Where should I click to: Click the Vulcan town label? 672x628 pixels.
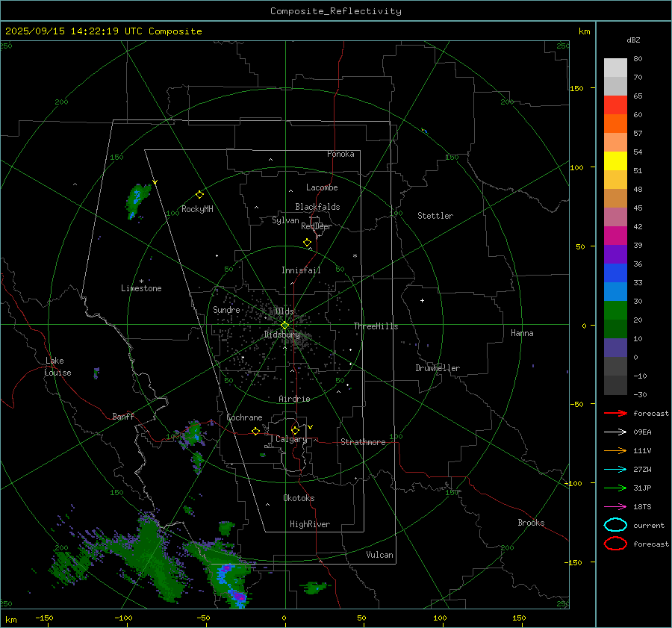tap(379, 555)
